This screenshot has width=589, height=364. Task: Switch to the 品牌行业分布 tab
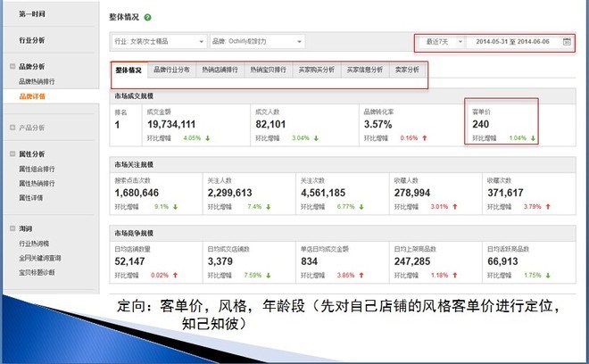[x=171, y=70]
